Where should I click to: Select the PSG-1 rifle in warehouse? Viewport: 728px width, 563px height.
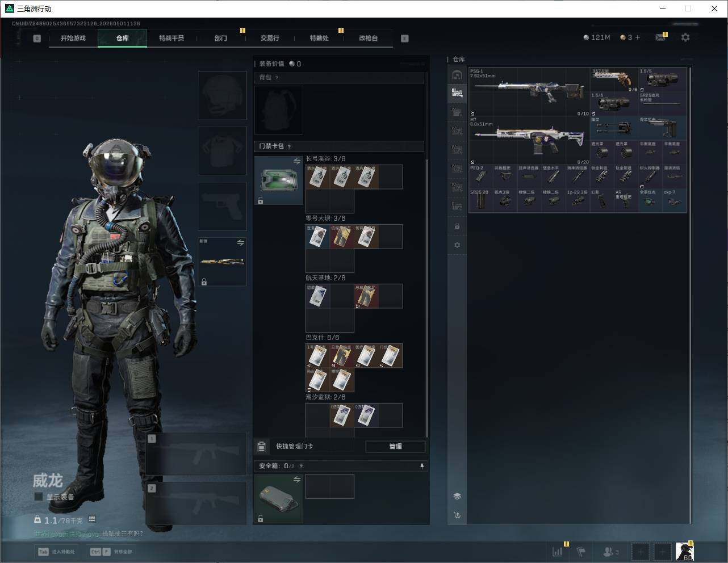(529, 92)
